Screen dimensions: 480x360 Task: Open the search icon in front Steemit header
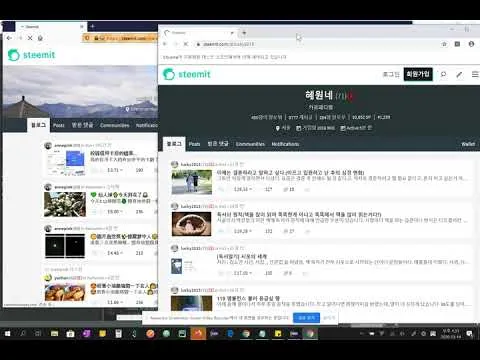tap(443, 74)
